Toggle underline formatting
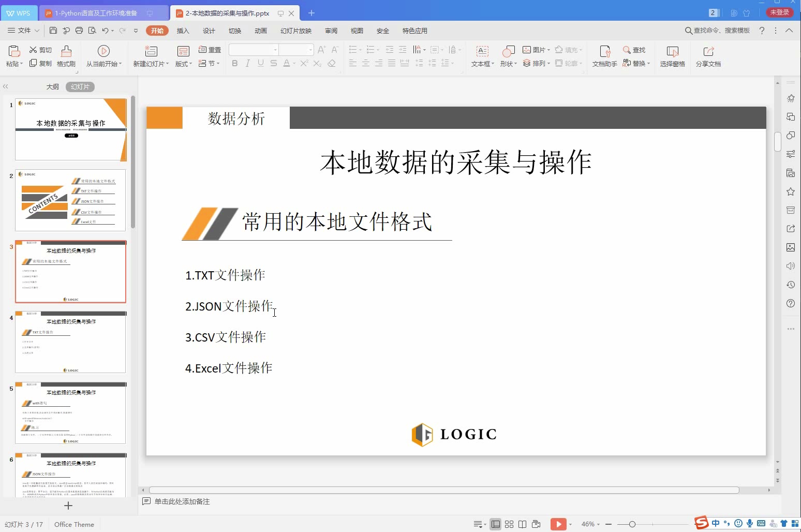Screen dimensions: 801x532 pos(260,63)
